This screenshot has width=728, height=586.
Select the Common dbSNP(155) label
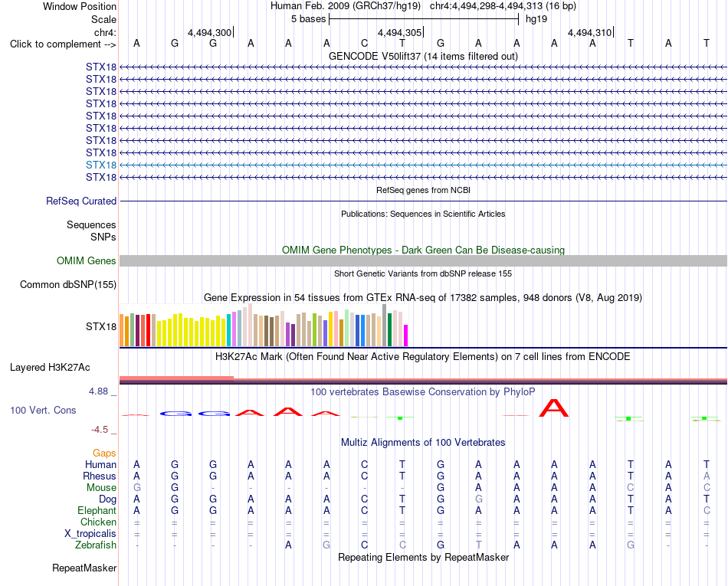67,284
